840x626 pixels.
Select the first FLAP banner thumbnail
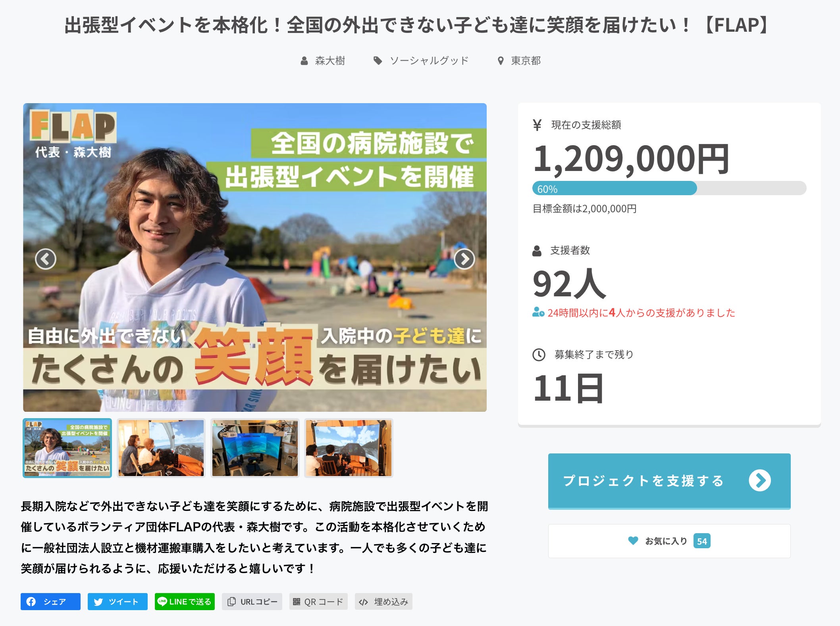click(67, 448)
